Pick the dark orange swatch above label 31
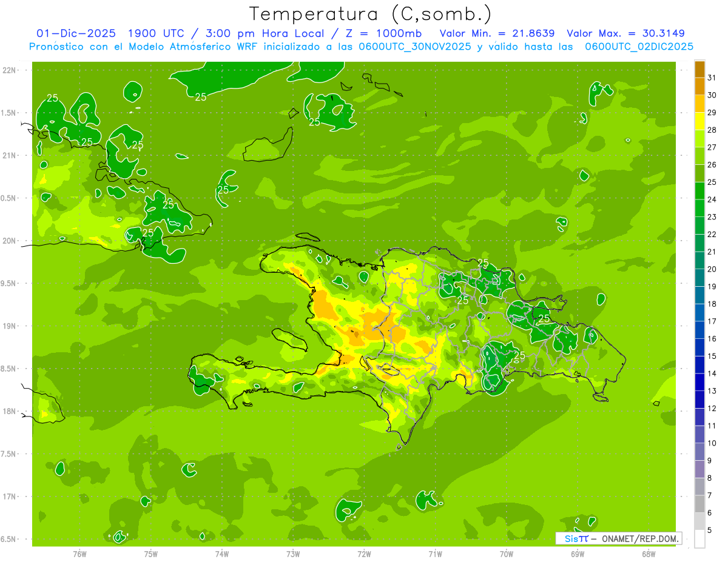 tap(699, 69)
